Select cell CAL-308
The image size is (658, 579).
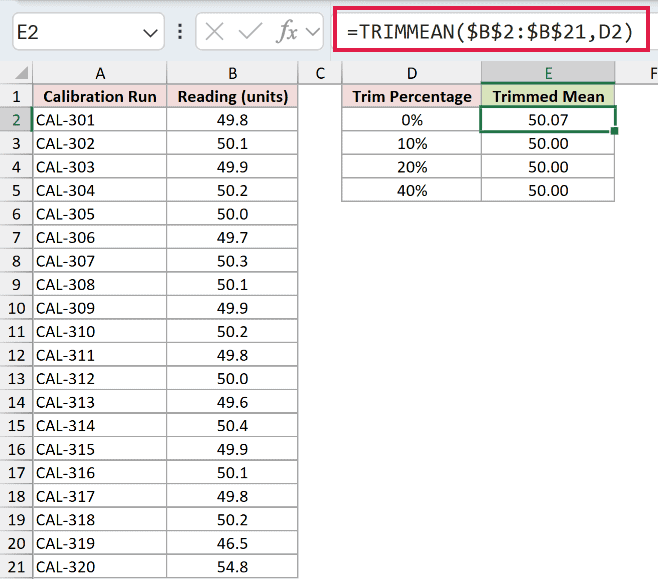(100, 284)
